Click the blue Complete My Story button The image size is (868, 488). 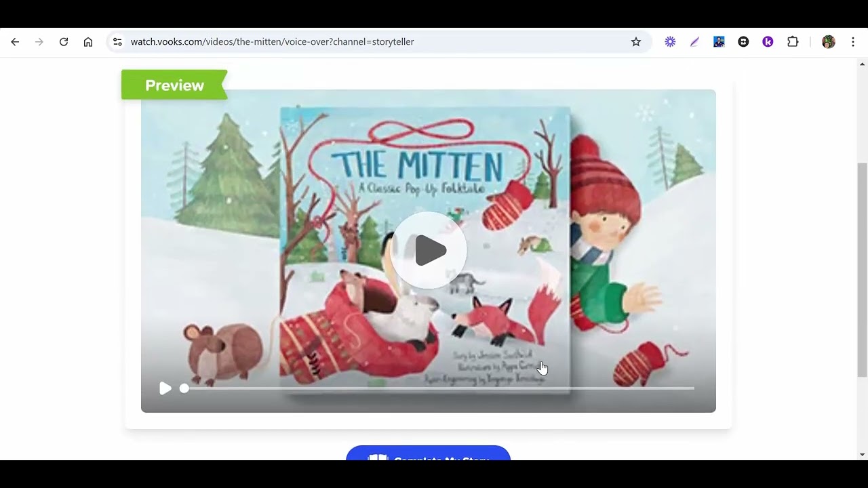(428, 453)
